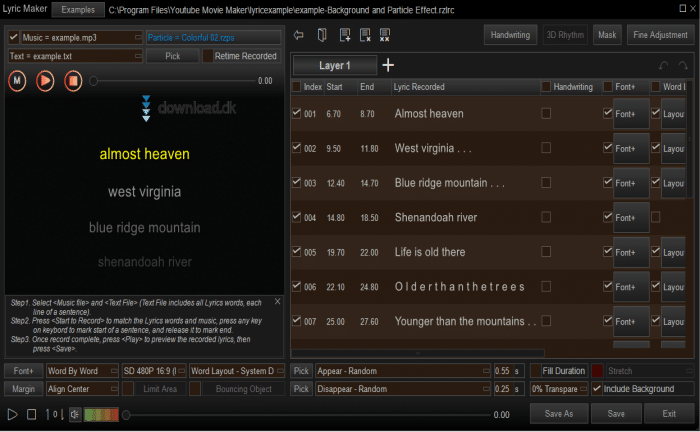The width and height of the screenshot is (700, 432).
Task: Click the delete line icon with single x
Action: coord(364,36)
